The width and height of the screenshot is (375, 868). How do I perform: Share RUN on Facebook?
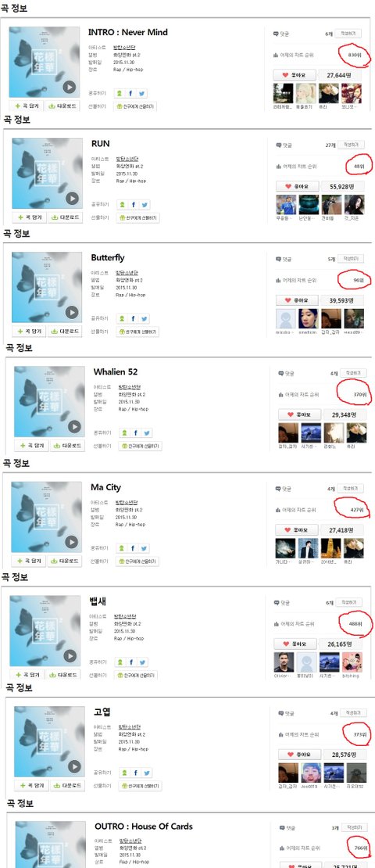click(134, 205)
